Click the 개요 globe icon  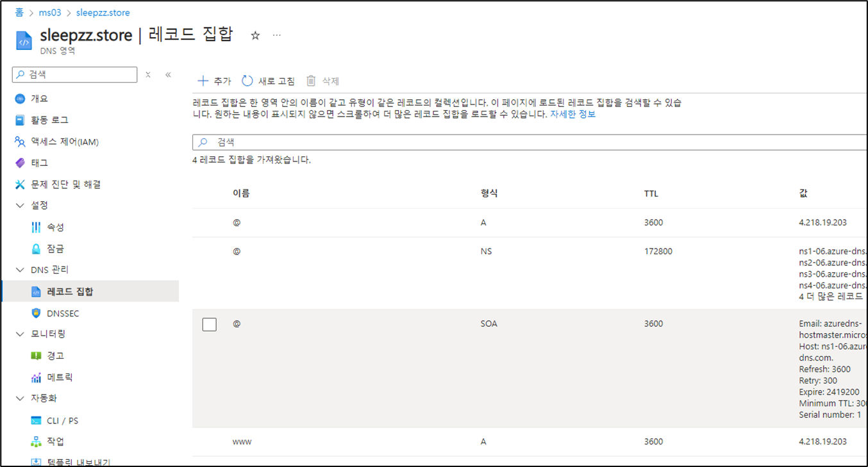[x=19, y=99]
